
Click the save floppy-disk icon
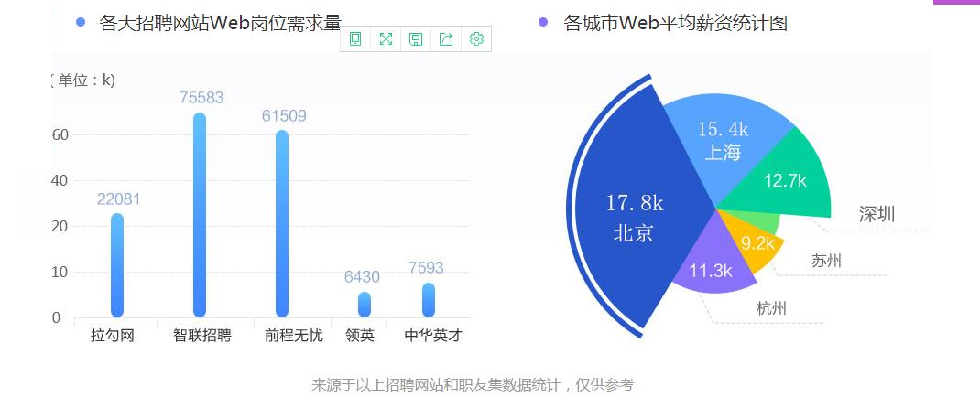(416, 39)
